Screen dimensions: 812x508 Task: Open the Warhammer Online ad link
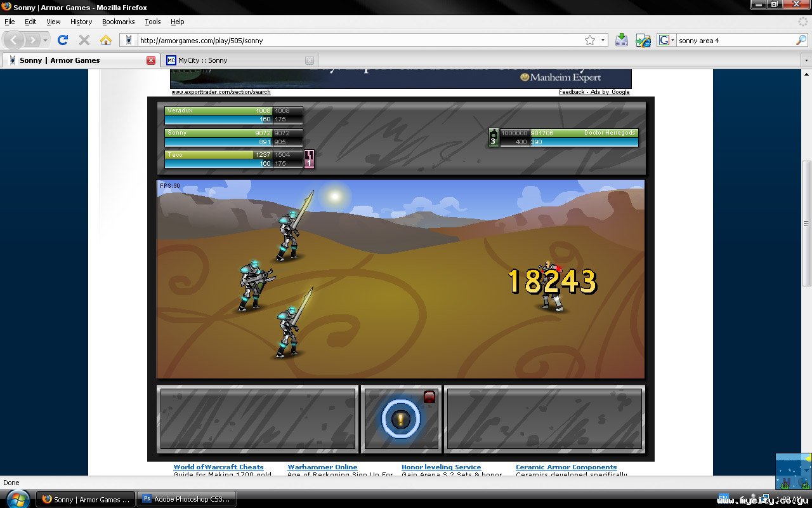point(322,467)
